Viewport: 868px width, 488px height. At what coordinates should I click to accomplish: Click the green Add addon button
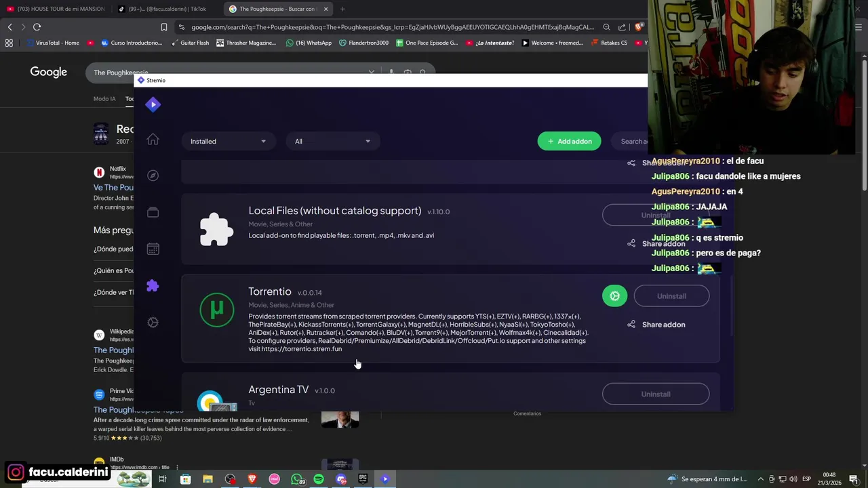[x=569, y=141]
